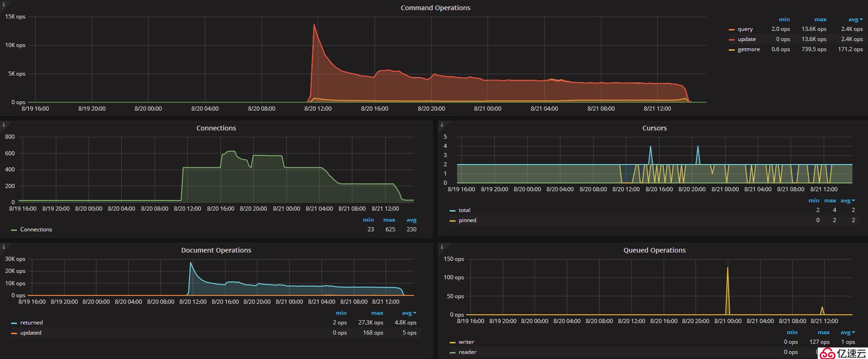
Task: Toggle the total cursors series
Action: [x=464, y=210]
